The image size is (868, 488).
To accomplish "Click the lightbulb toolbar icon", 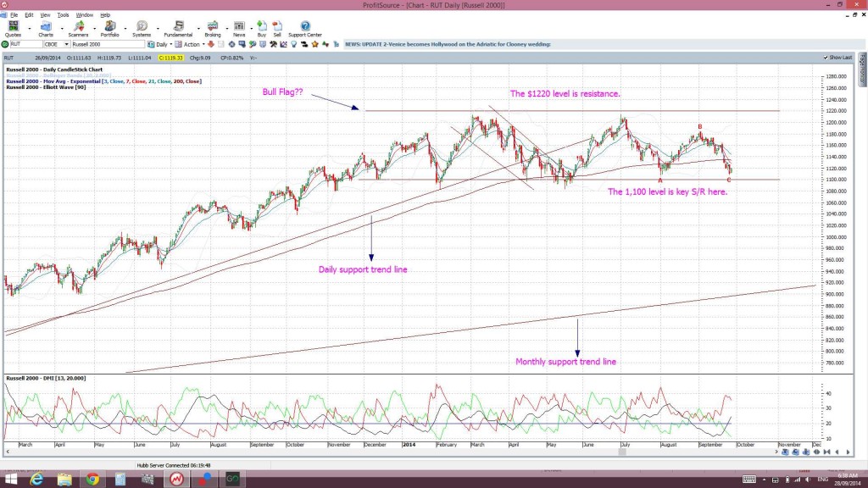I will click(x=294, y=44).
